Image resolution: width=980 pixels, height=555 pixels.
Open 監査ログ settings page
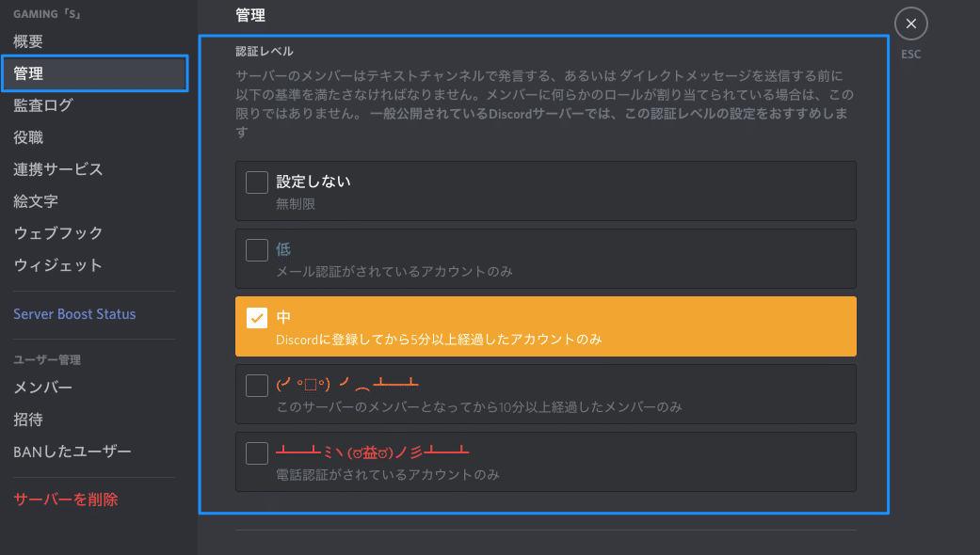42,105
